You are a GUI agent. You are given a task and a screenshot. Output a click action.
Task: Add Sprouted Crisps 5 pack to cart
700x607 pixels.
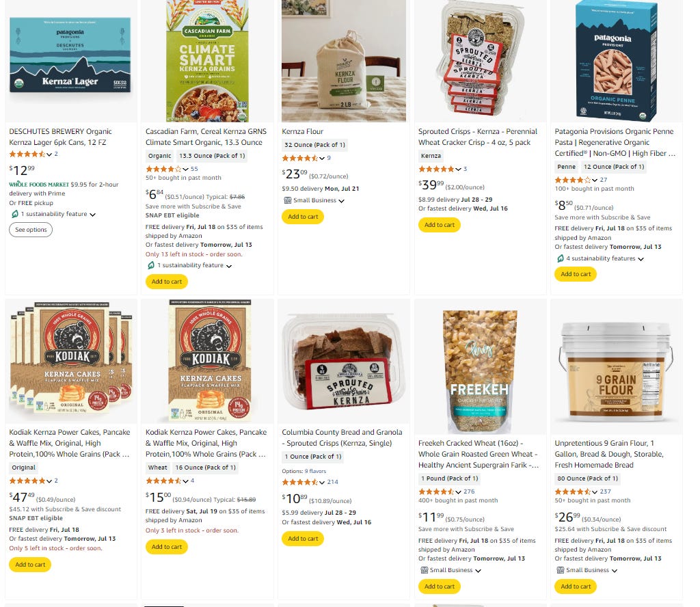pos(440,225)
